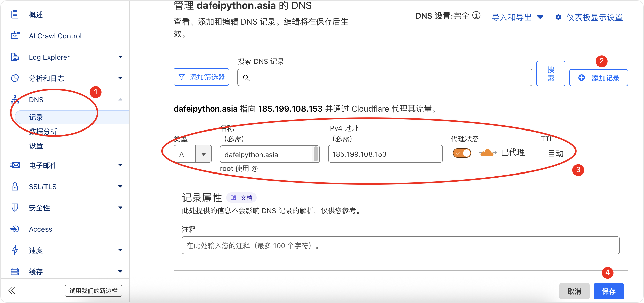Expand the 分析和日志 menu arrow
Viewport: 644px width, 303px height.
tap(120, 78)
